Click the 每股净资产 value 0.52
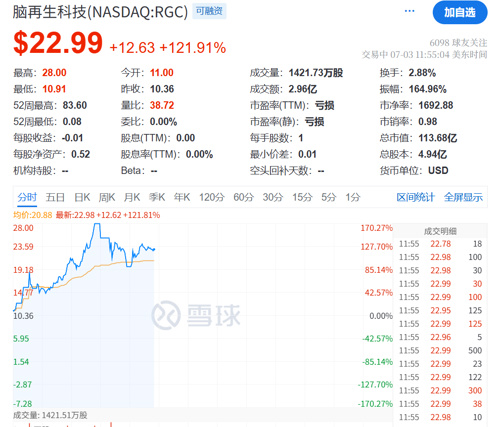 pyautogui.click(x=81, y=154)
